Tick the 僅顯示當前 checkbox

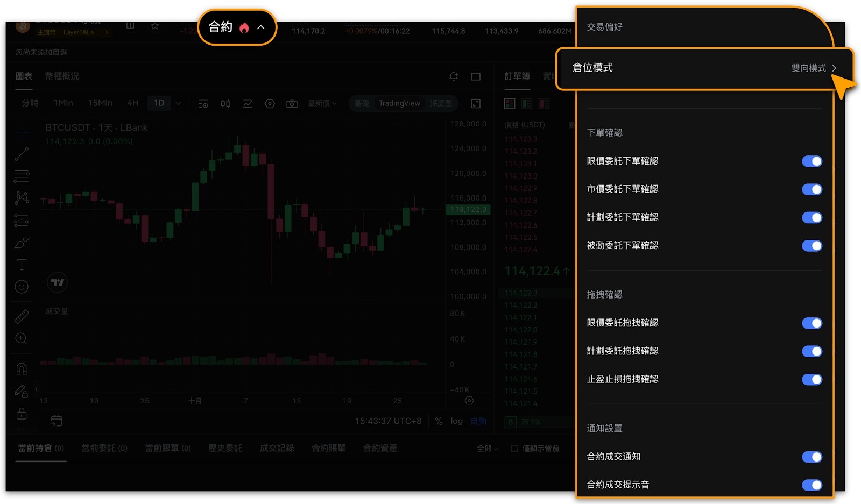pyautogui.click(x=514, y=449)
